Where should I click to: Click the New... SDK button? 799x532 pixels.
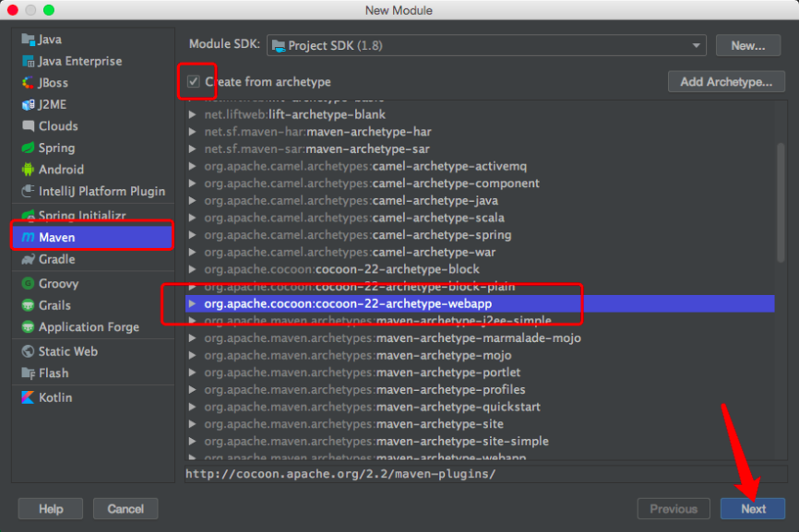pos(748,46)
